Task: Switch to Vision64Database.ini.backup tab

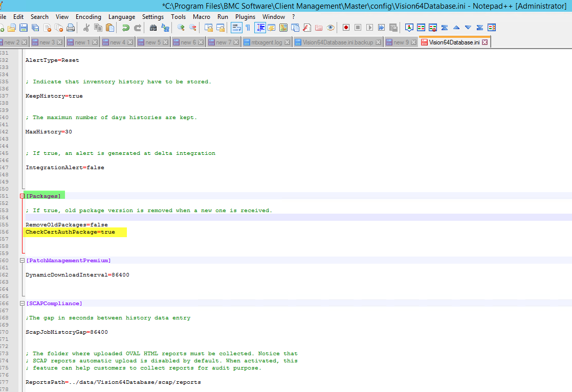Action: click(338, 42)
